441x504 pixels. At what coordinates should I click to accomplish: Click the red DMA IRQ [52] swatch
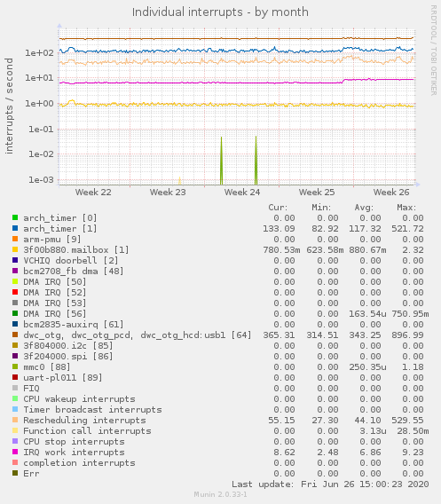coord(15,292)
